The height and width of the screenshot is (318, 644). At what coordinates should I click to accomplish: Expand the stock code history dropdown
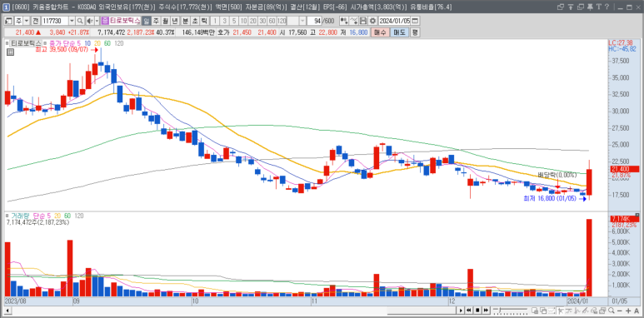click(72, 21)
